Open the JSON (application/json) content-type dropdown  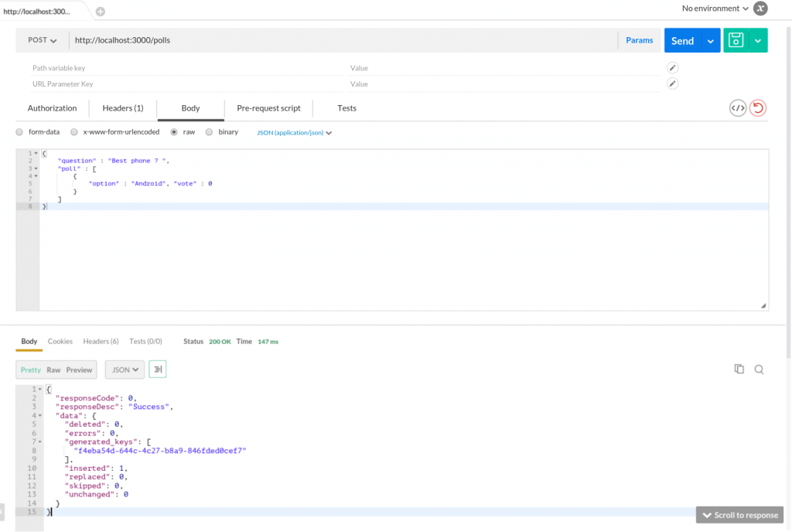pos(294,132)
